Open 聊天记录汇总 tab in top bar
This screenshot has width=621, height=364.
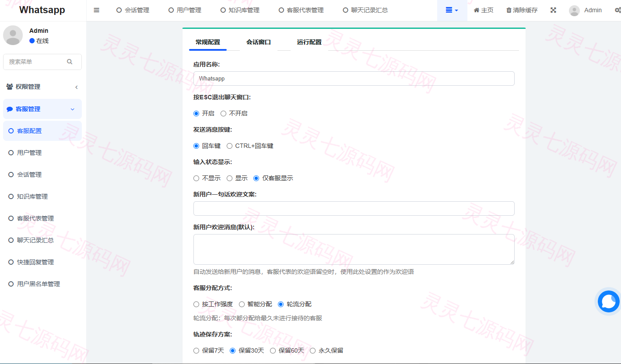[x=365, y=10]
